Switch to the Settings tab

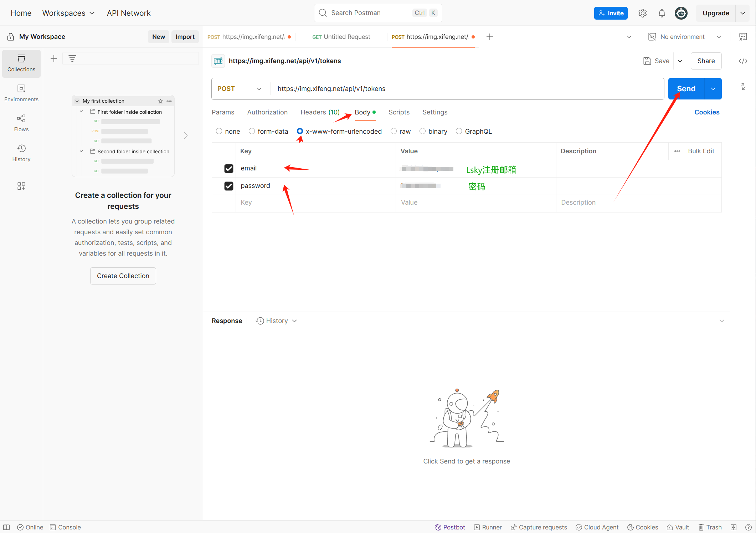pyautogui.click(x=435, y=112)
